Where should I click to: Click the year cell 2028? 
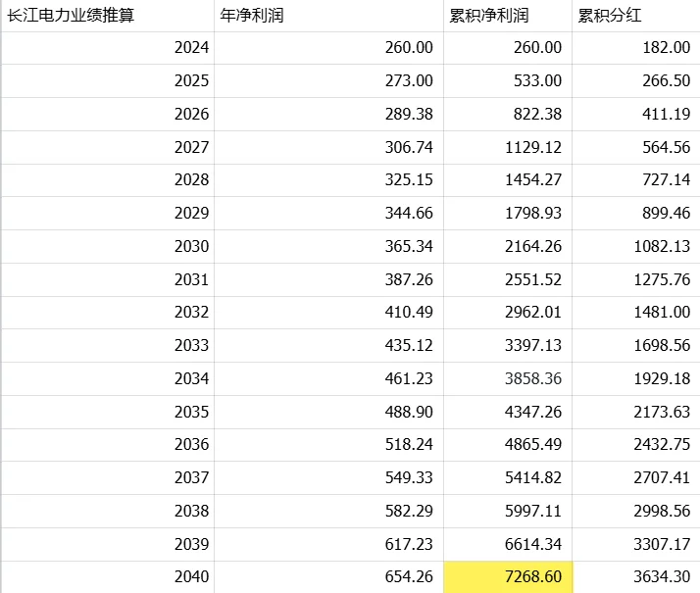(108, 180)
